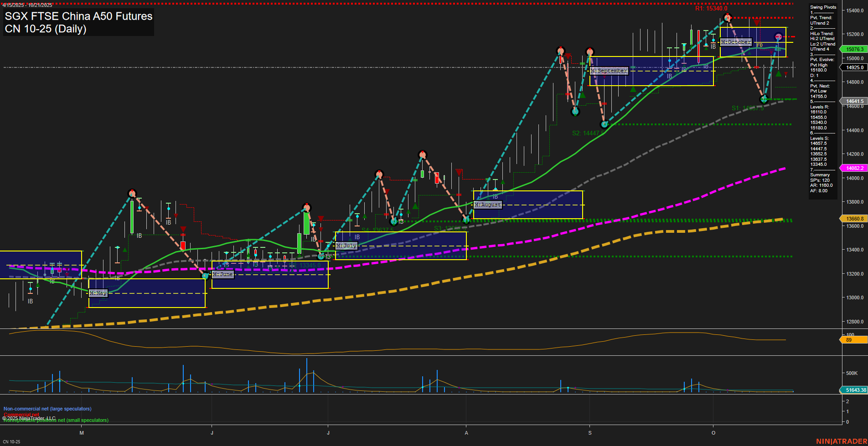
Task: Select the M:September monthly session label
Action: click(x=609, y=71)
